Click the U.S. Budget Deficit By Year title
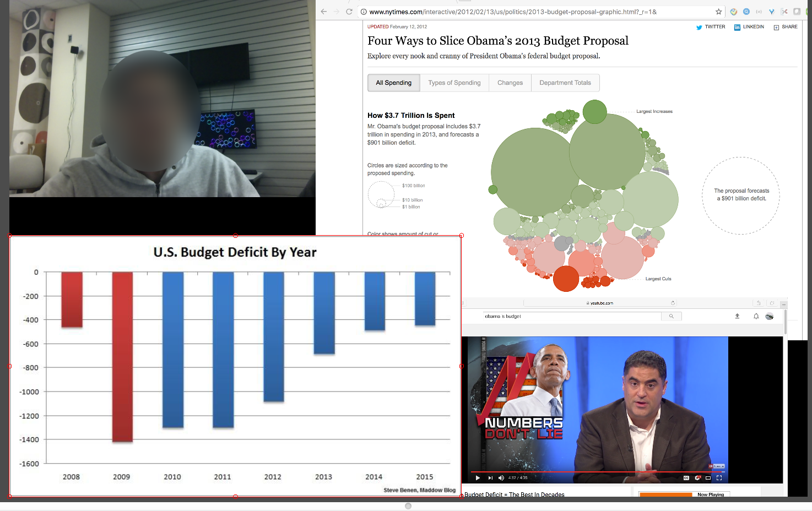 235,252
